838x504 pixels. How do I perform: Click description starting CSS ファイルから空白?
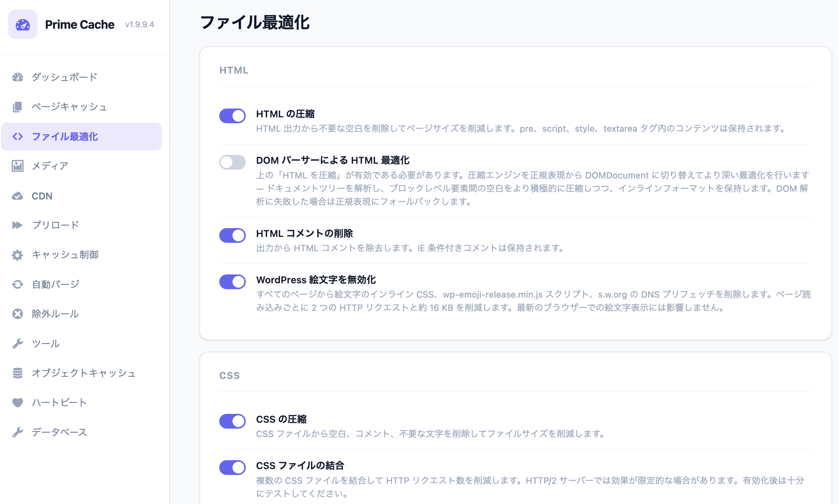pos(432,434)
